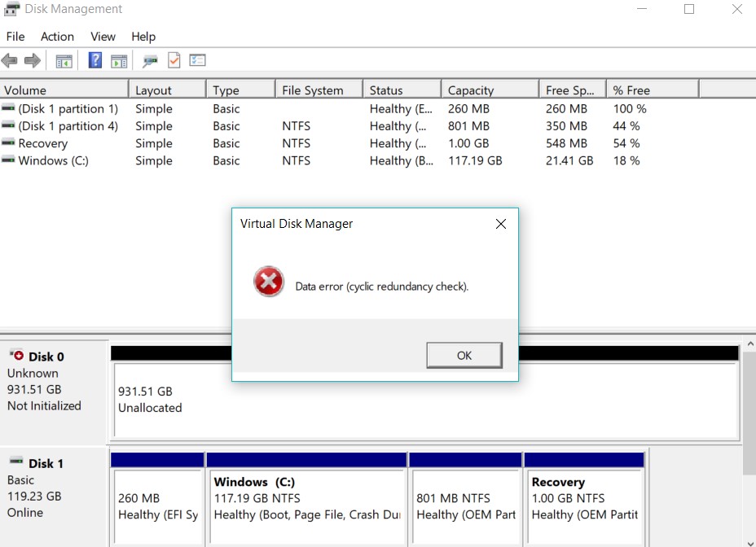Click the Healthy (B... status cell

401,161
